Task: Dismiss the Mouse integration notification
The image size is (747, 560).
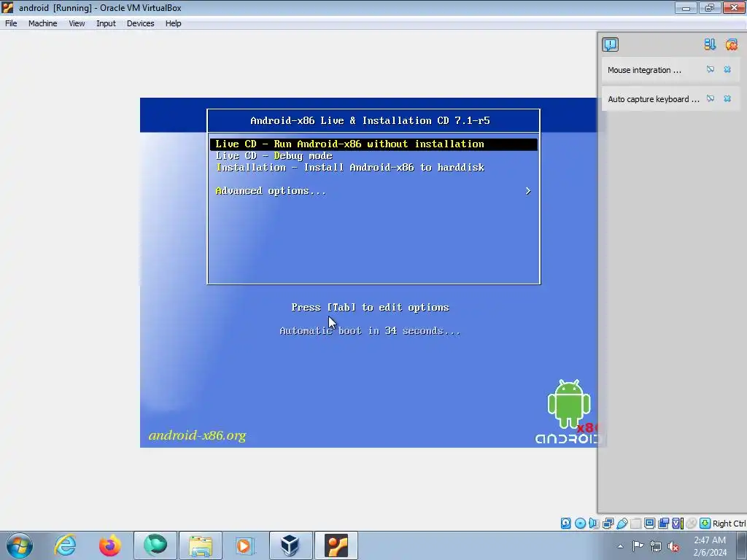Action: (727, 69)
